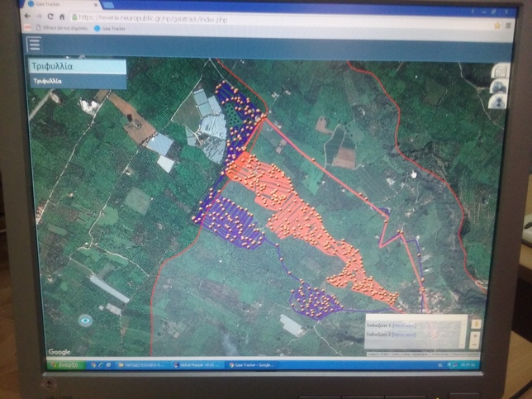
Task: Click the bottom icon in right map toolbar
Action: tap(498, 102)
